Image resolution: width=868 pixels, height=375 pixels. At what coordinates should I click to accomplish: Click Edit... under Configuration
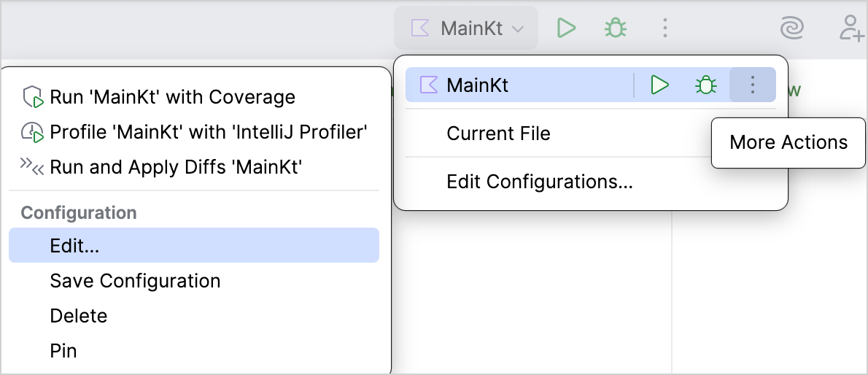point(194,245)
